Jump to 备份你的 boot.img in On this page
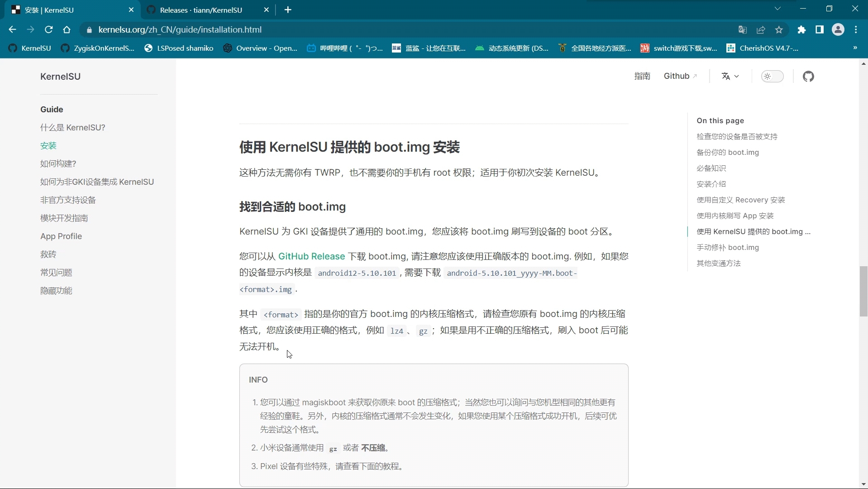The image size is (868, 489). point(728,153)
